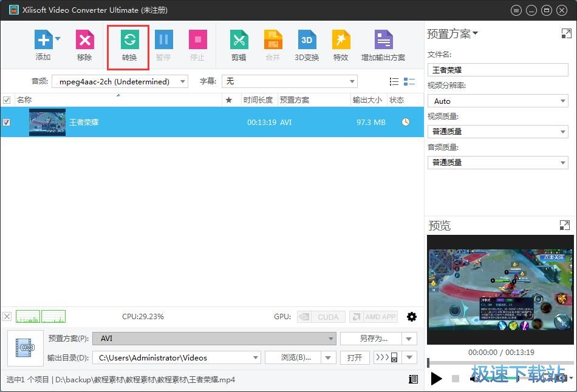Click the file name input field
This screenshot has height=392, width=577.
pyautogui.click(x=497, y=70)
